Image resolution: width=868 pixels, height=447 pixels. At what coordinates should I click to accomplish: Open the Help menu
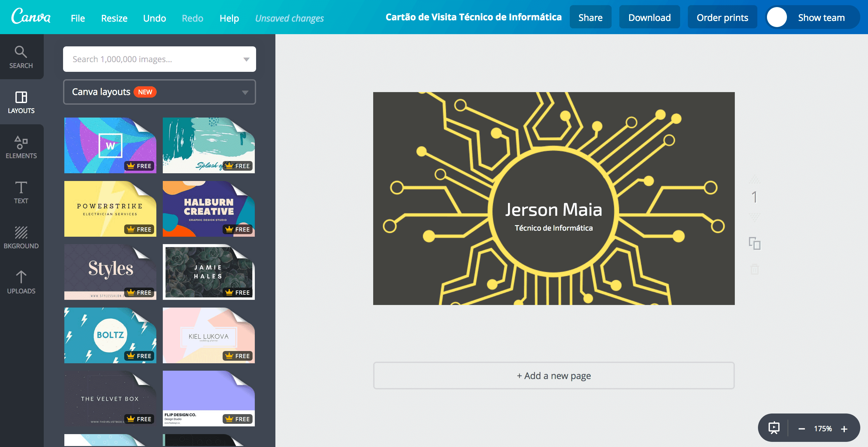229,18
